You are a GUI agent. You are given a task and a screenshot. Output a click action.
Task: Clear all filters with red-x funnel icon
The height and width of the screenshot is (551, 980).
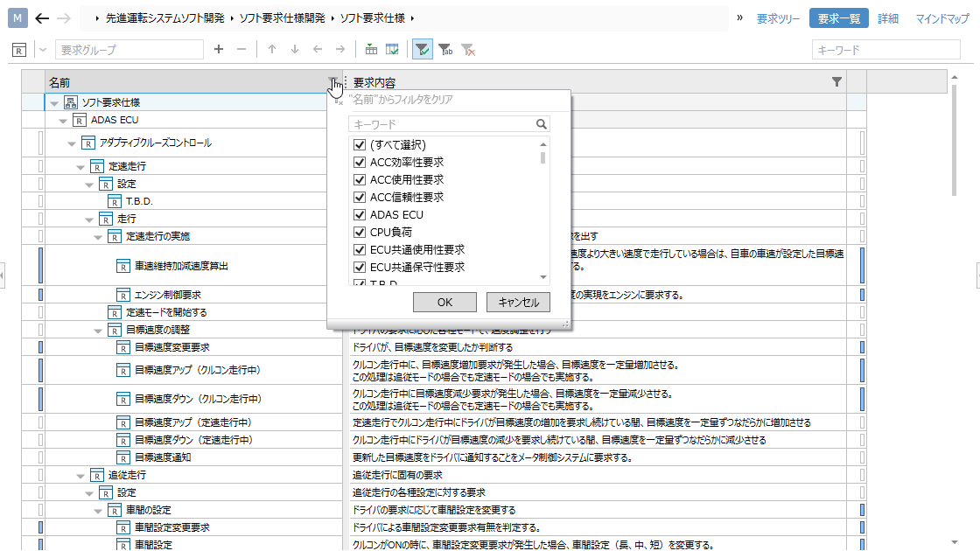(468, 49)
